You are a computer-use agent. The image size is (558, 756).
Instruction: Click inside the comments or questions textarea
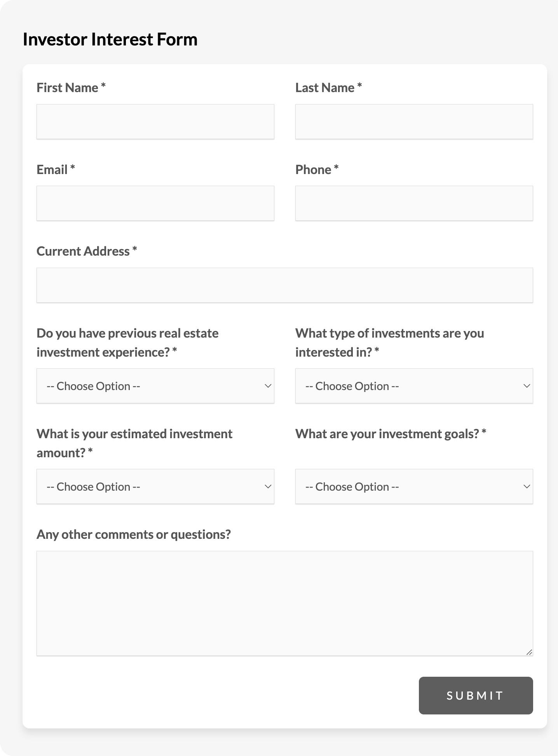(x=284, y=603)
